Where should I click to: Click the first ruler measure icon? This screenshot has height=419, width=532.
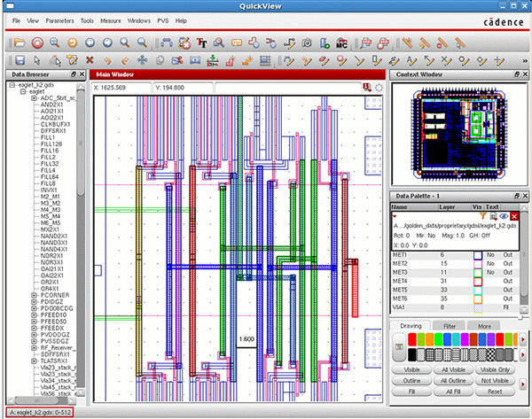pyautogui.click(x=407, y=43)
